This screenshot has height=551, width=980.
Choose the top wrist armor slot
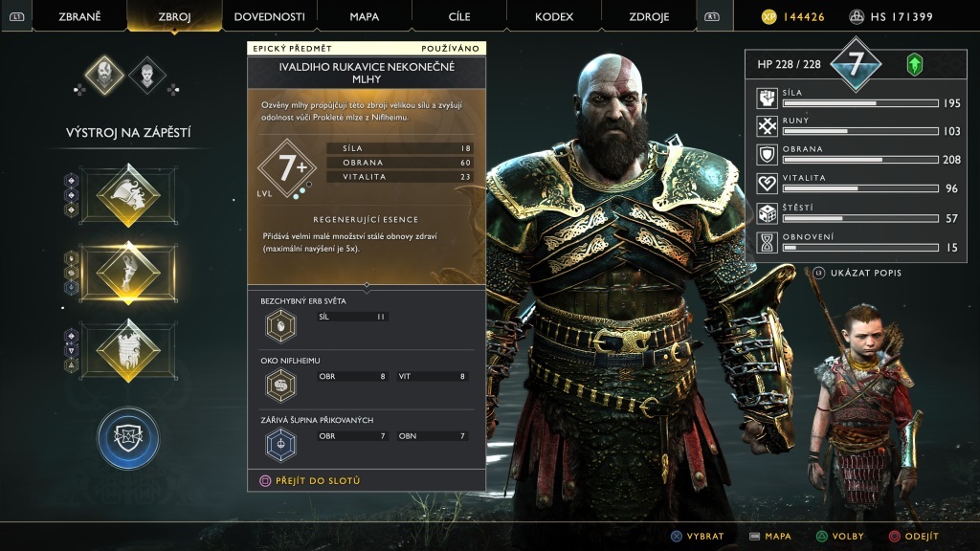[x=128, y=195]
